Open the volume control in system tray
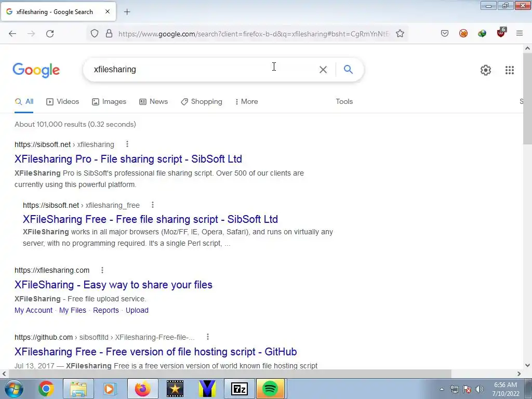 point(480,389)
